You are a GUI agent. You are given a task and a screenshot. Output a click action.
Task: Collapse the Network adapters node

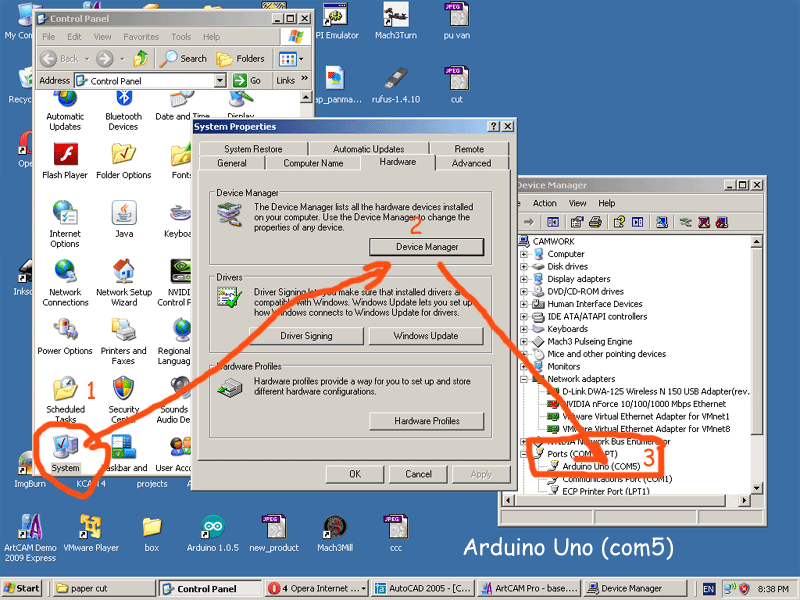[x=523, y=379]
